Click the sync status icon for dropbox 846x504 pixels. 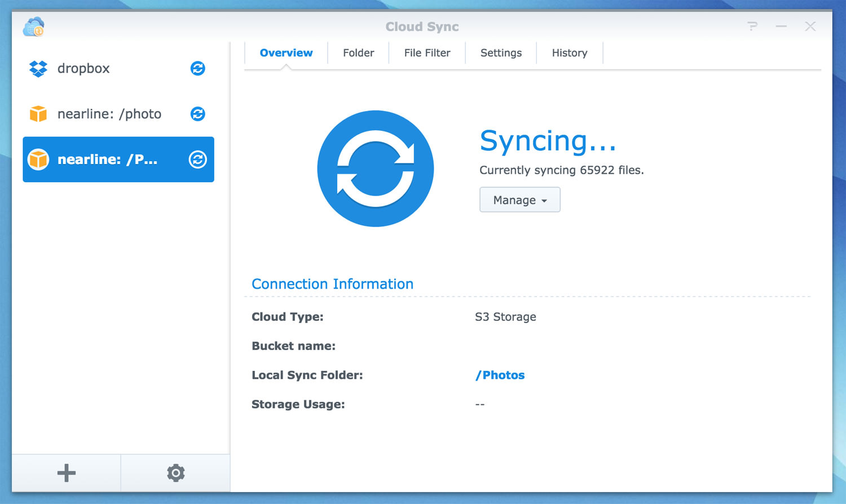(x=197, y=68)
